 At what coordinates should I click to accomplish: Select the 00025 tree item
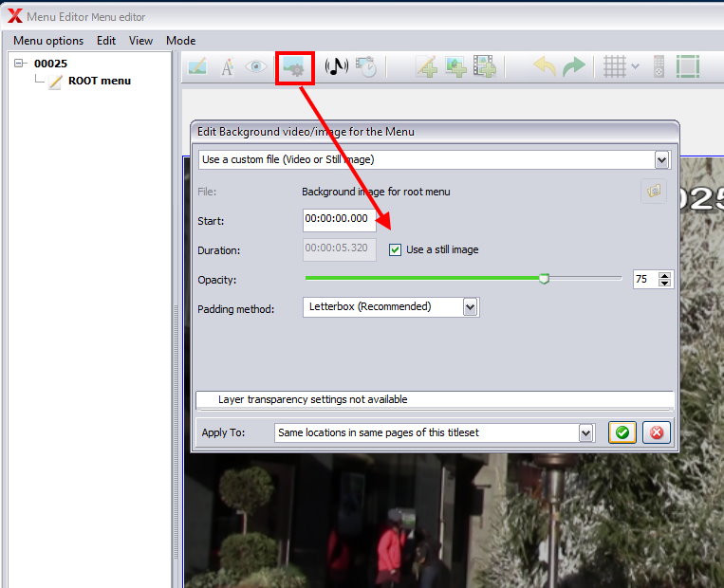coord(51,64)
